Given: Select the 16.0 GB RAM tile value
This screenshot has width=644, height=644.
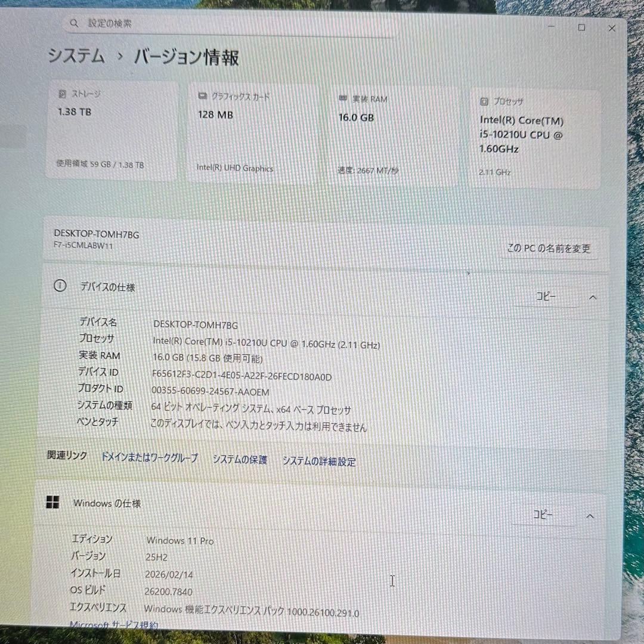Looking at the screenshot, I should (356, 117).
